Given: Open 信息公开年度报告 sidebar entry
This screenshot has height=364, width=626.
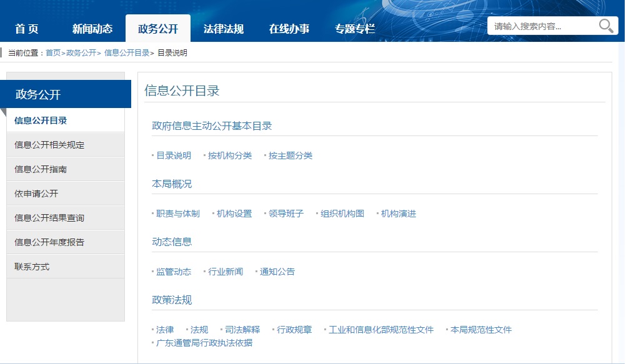Looking at the screenshot, I should pos(49,242).
